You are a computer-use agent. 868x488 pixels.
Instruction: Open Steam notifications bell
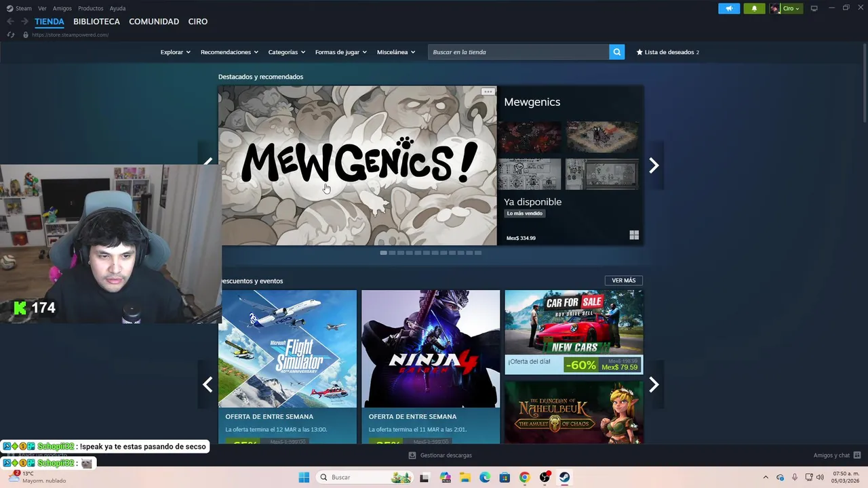coord(754,8)
